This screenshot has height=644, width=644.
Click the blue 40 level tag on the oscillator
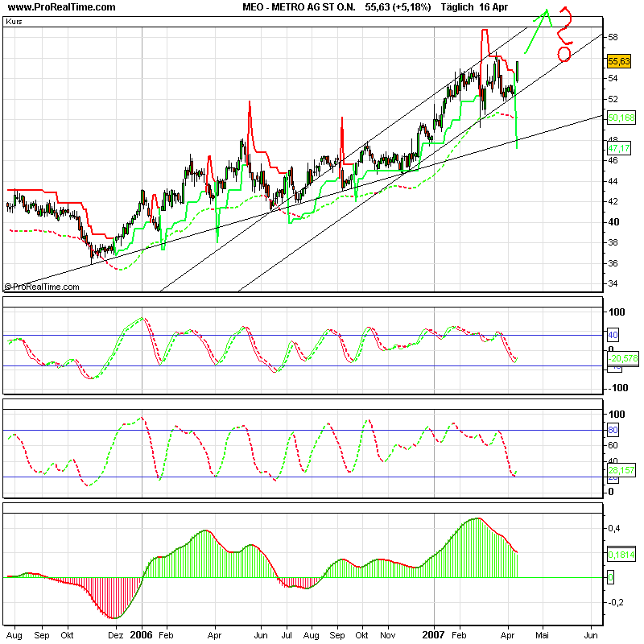613,335
